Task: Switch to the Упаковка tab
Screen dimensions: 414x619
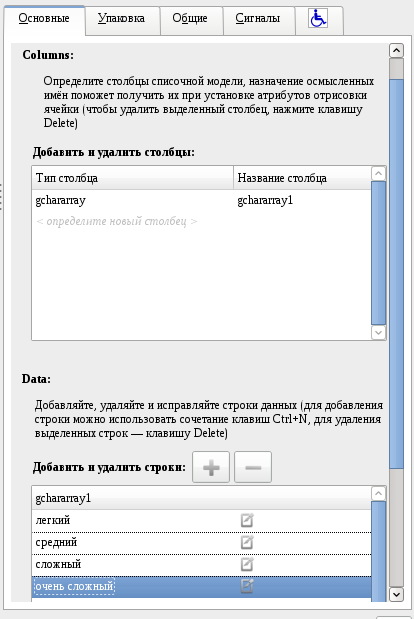Action: [122, 19]
